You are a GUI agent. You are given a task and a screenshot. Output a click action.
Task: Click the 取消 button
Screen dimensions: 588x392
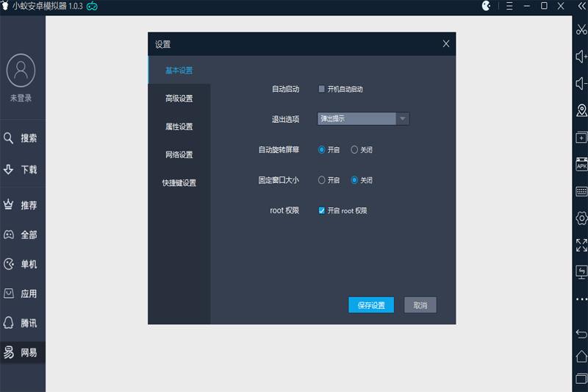[x=420, y=305]
